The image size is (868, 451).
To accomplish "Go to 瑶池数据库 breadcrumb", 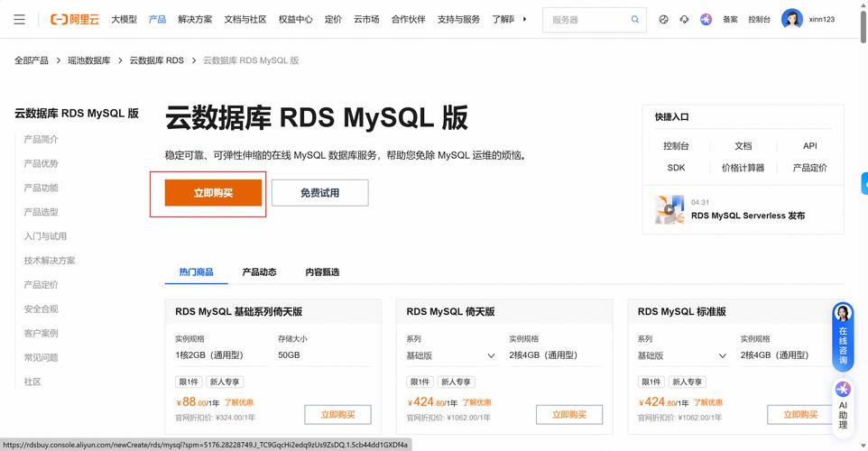I will click(89, 60).
